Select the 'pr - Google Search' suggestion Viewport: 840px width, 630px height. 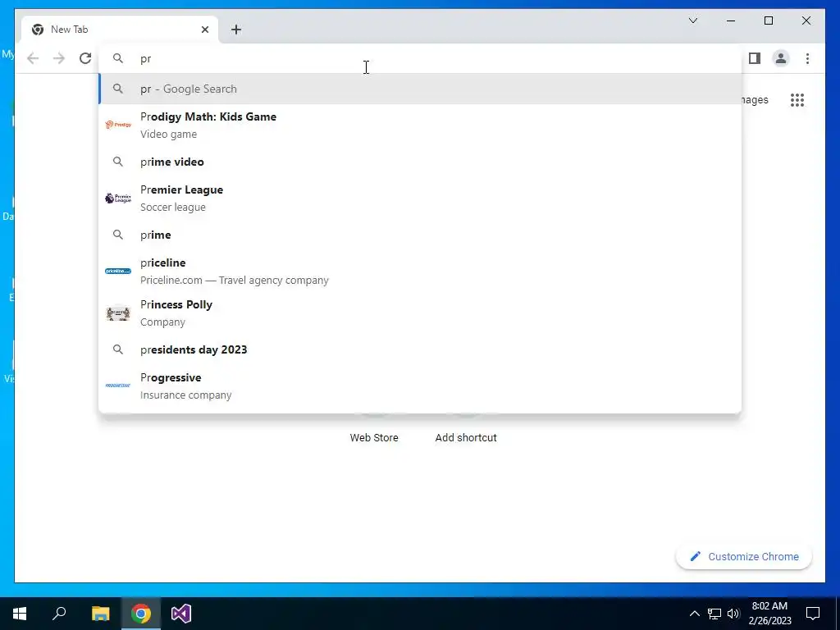tap(420, 89)
